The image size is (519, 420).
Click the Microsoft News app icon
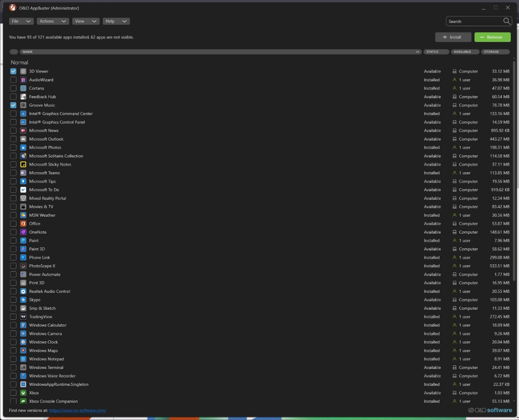[23, 131]
